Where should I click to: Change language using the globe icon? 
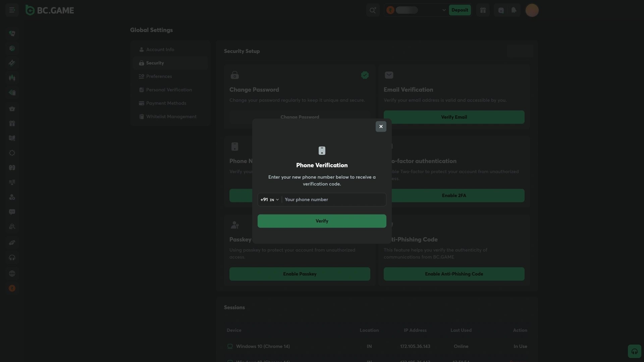pos(12,274)
